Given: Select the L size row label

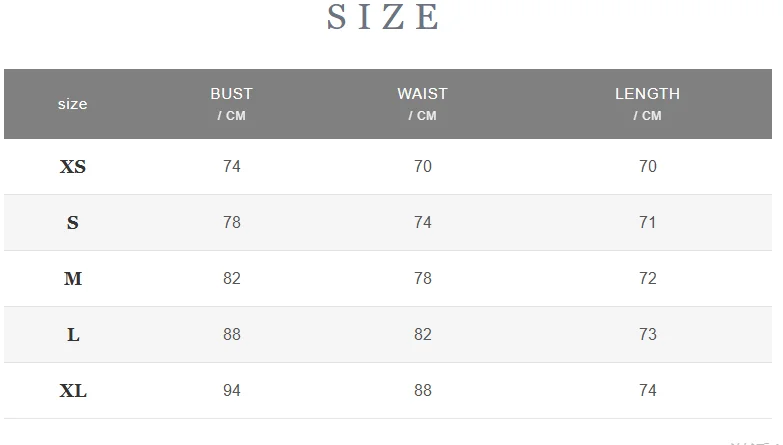Looking at the screenshot, I should [x=73, y=334].
